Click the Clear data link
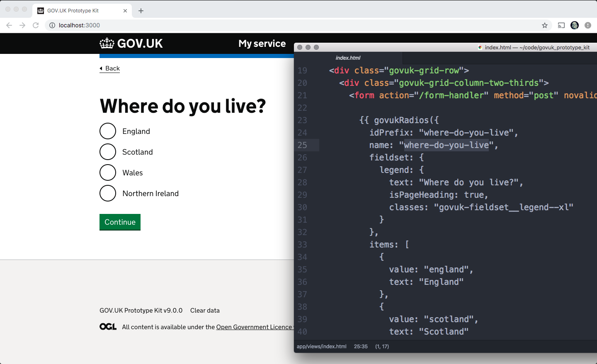Image resolution: width=597 pixels, height=364 pixels. 205,311
